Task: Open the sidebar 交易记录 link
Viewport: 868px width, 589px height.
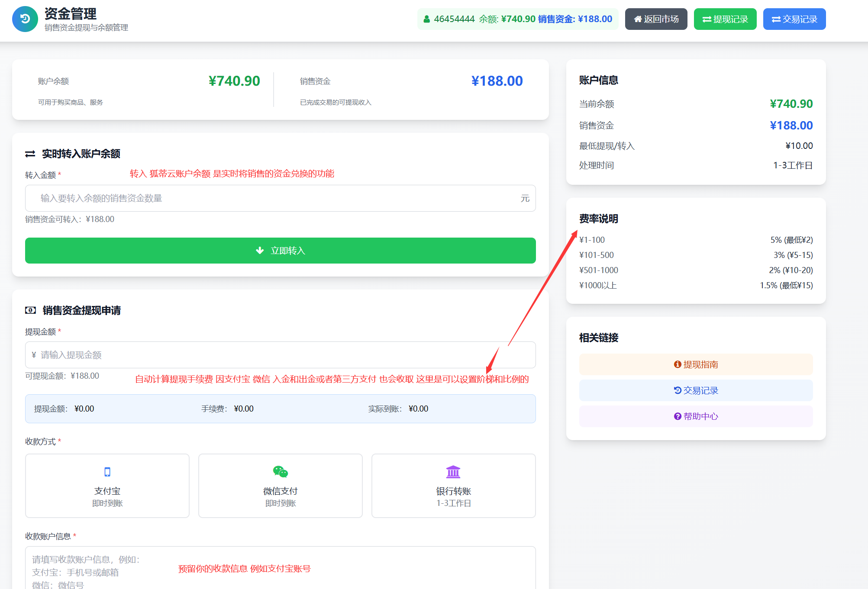Action: 696,390
